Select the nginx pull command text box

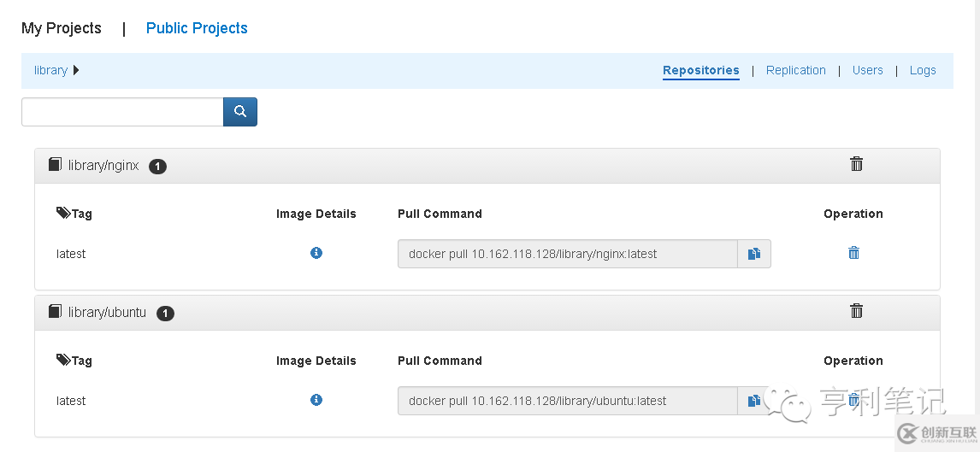[x=567, y=254]
